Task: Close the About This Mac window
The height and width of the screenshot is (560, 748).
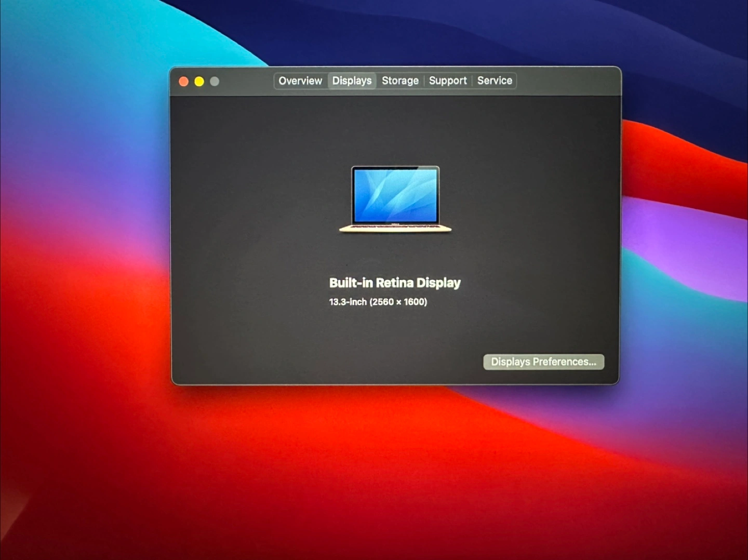Action: coord(183,82)
